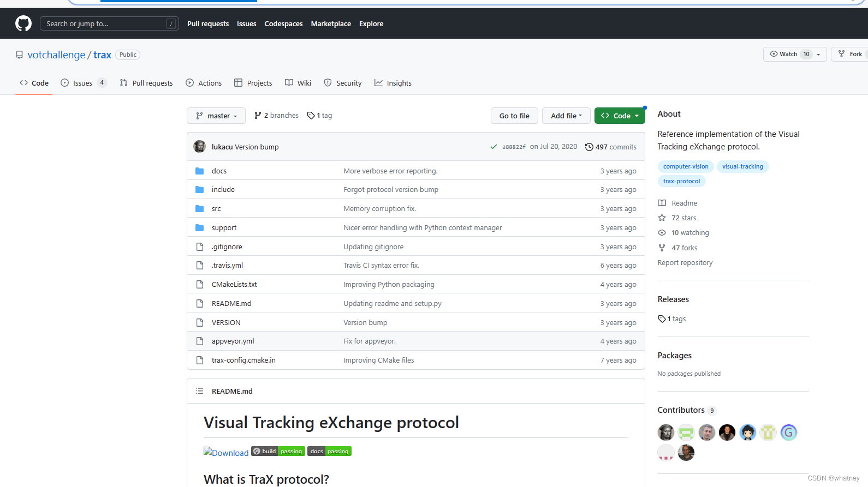Select the repository Pull requests tab
The image size is (868, 487).
click(x=146, y=83)
